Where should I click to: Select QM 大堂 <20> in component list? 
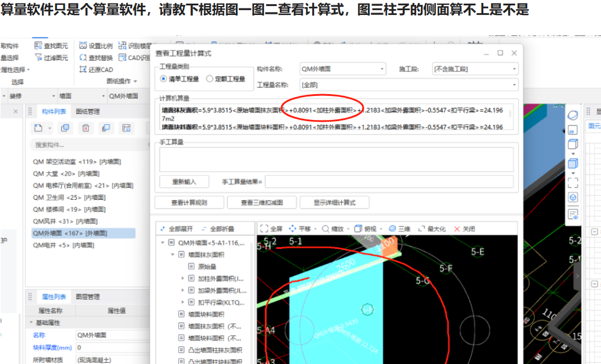(66, 173)
